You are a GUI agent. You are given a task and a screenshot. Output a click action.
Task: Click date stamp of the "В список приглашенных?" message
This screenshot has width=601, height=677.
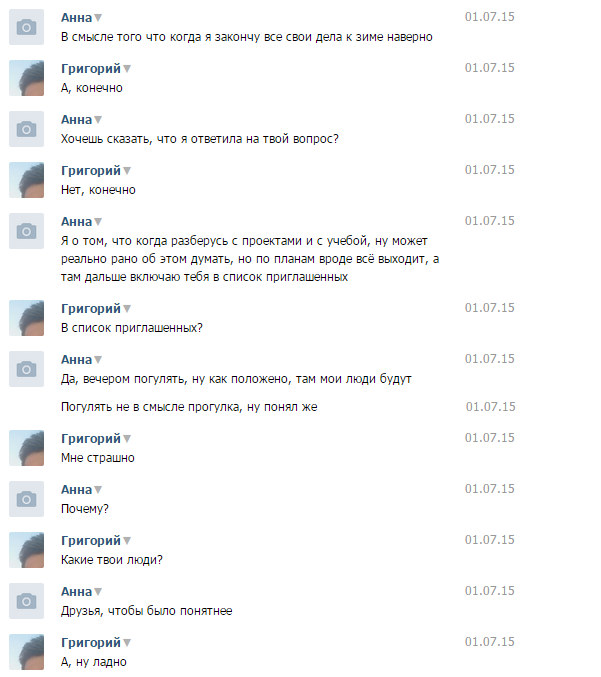pos(490,308)
